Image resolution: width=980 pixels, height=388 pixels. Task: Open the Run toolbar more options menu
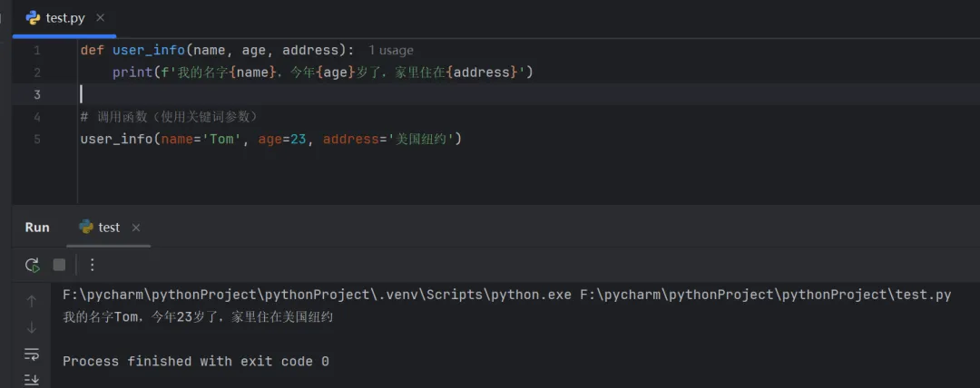pyautogui.click(x=92, y=265)
